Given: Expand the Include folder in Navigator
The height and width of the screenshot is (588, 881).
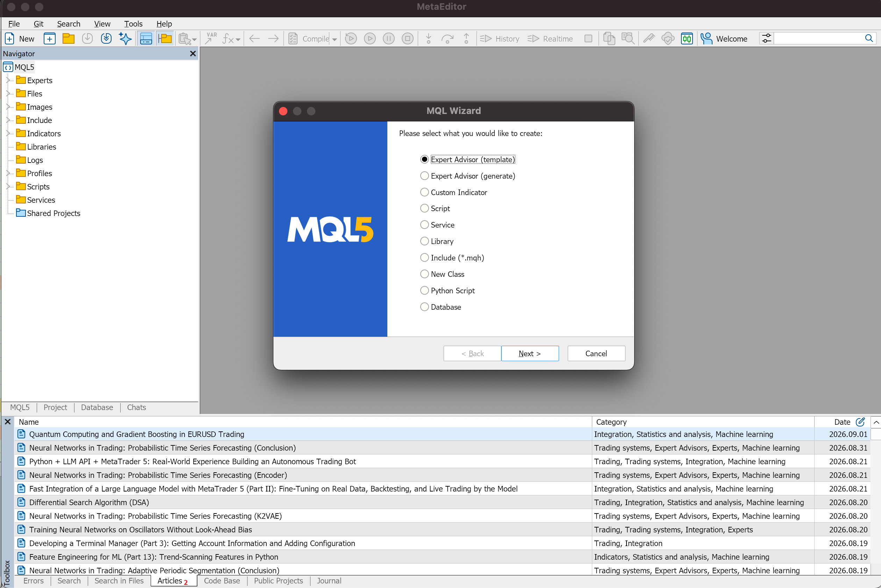Looking at the screenshot, I should pos(8,120).
